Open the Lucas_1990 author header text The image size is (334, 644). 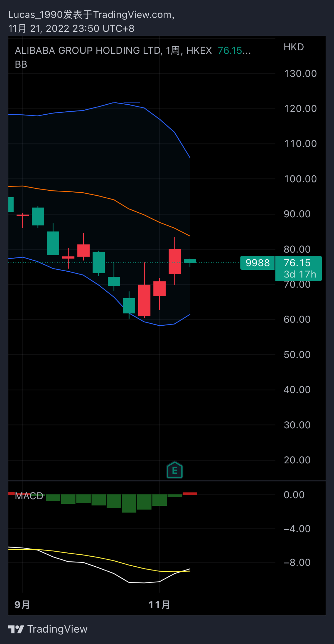91,15
